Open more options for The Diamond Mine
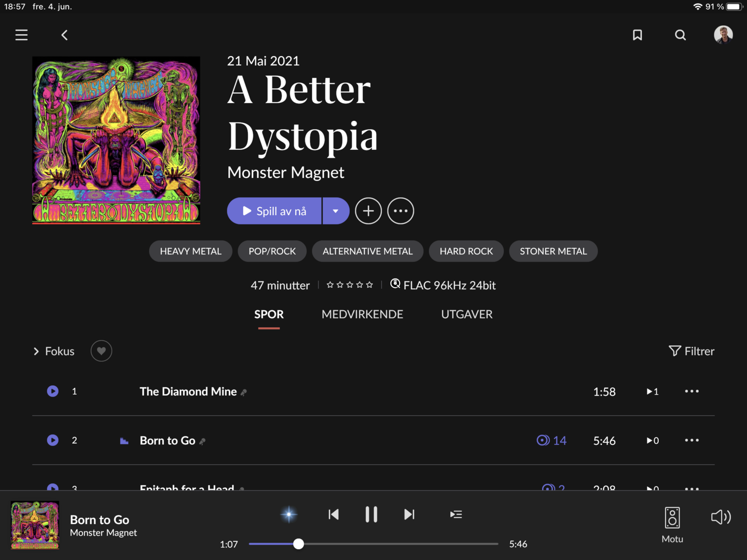This screenshot has width=747, height=560. [x=692, y=391]
